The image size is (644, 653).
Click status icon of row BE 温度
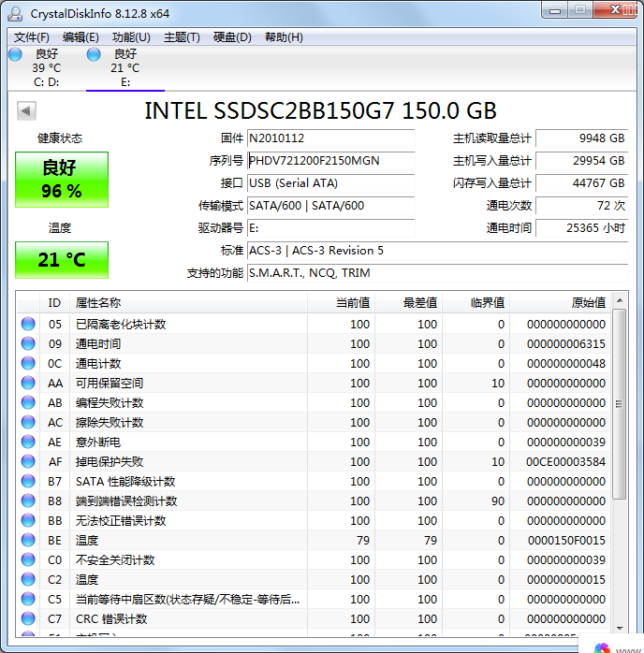[28, 540]
